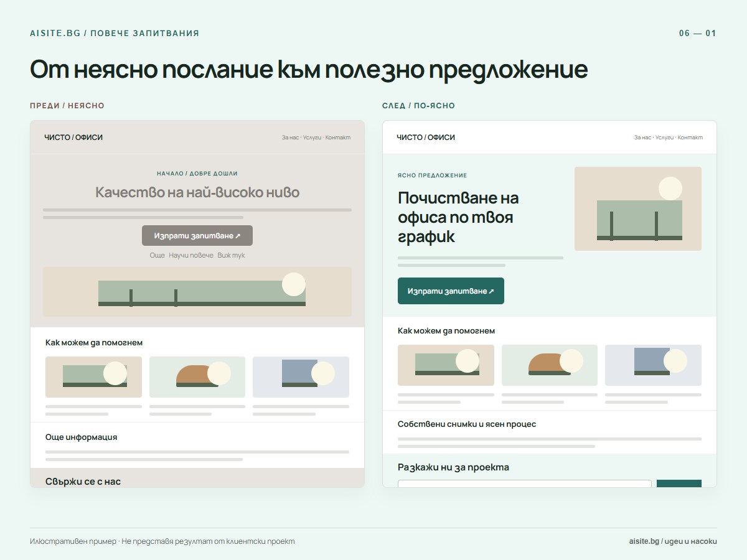This screenshot has width=747, height=560.
Task: Click 'Как можем да помогнем' in the after mockup
Action: (x=446, y=331)
